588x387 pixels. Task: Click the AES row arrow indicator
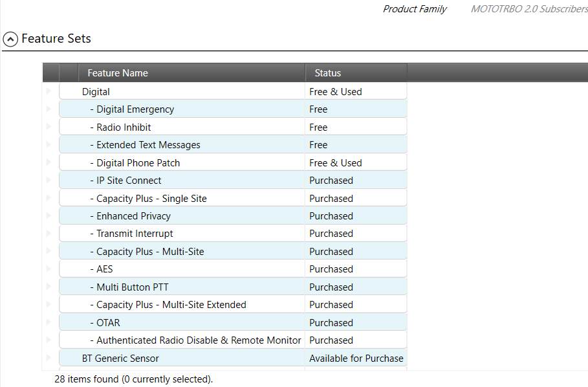49,269
